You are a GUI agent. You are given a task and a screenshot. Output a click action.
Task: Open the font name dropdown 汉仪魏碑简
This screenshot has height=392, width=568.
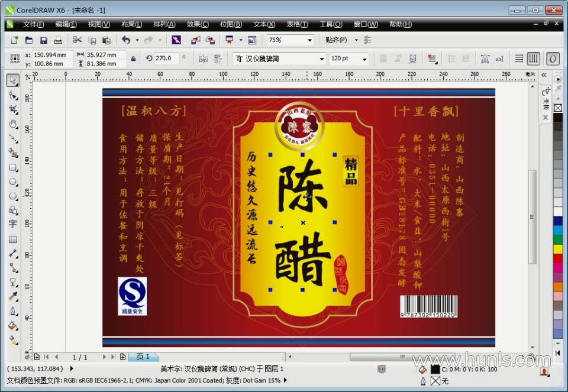[279, 59]
